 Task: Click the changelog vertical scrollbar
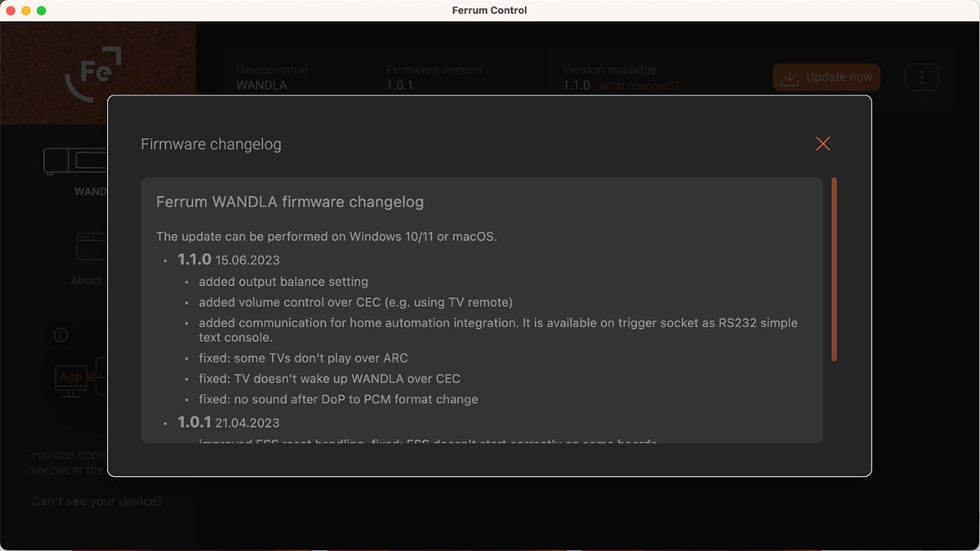click(x=834, y=269)
